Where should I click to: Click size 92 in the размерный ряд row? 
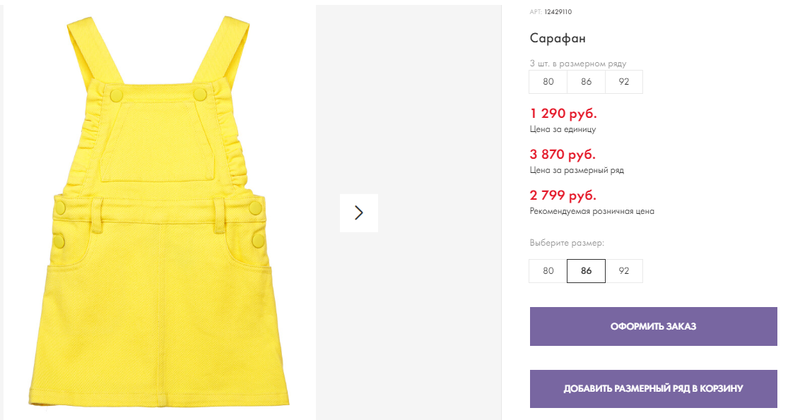(623, 82)
